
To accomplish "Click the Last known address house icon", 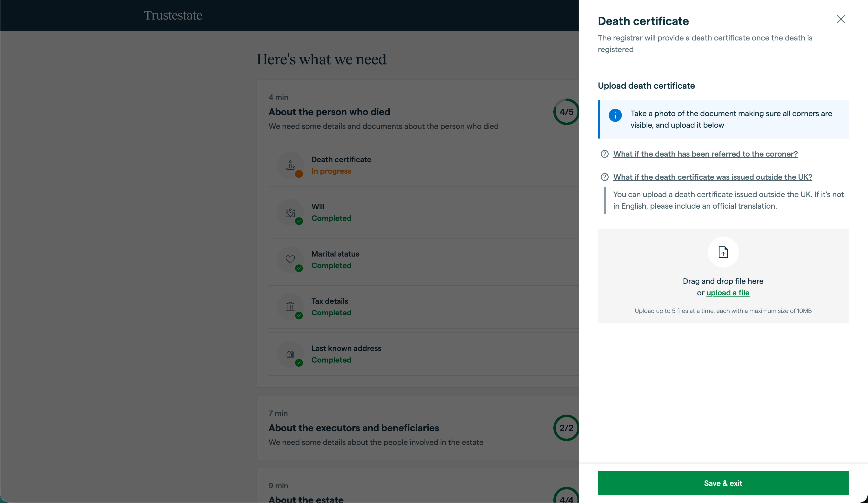I will pyautogui.click(x=290, y=354).
